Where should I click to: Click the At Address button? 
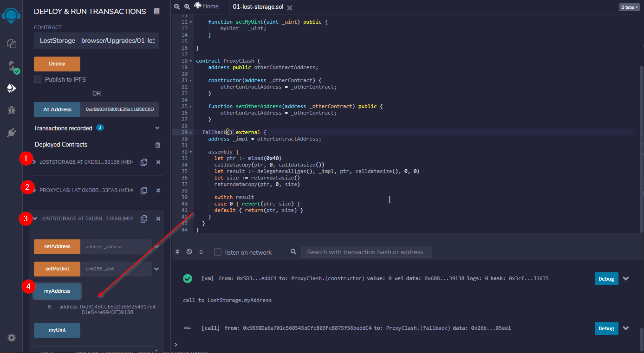tap(57, 109)
